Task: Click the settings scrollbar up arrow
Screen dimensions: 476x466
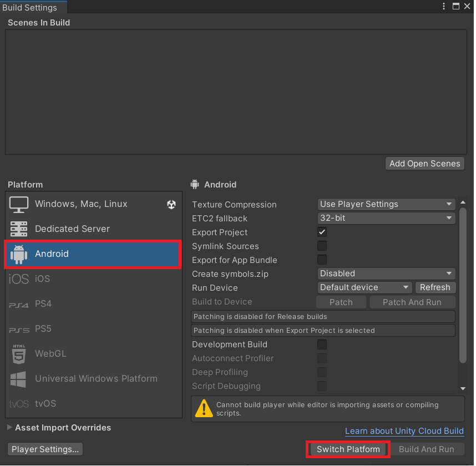Action: (x=463, y=202)
